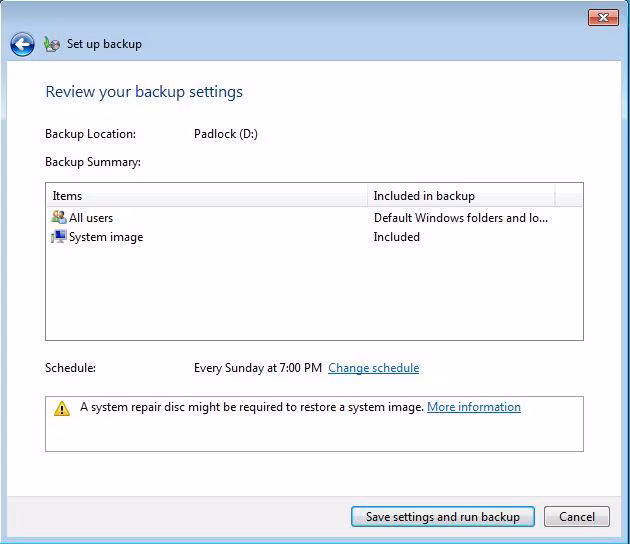Select the System image row
The image size is (630, 544).
105,237
